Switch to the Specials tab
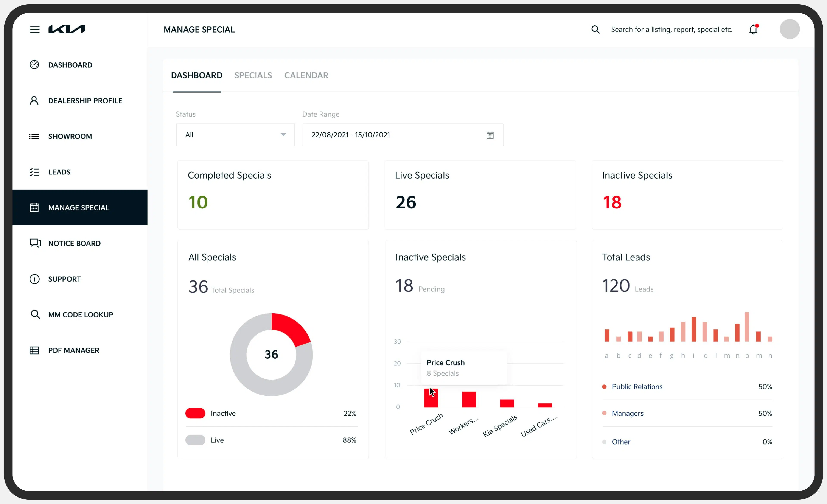The height and width of the screenshot is (504, 827). tap(253, 75)
